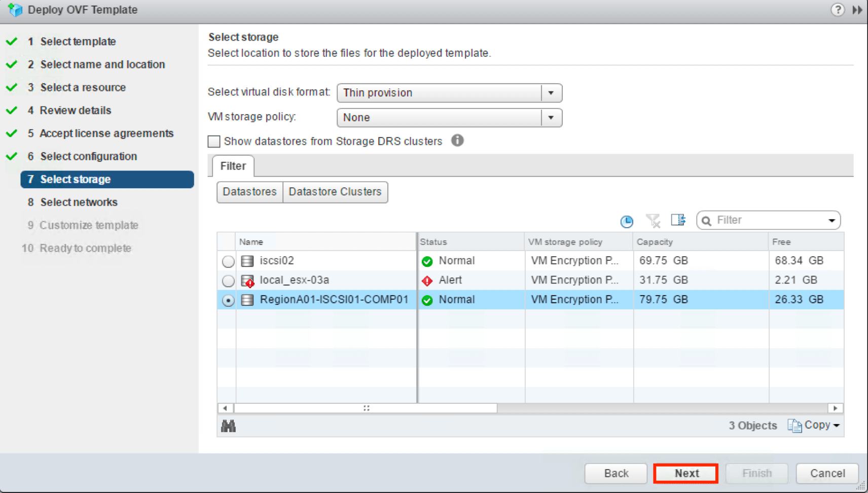Select the local_esx-03a radio button
The width and height of the screenshot is (868, 493).
coord(228,280)
